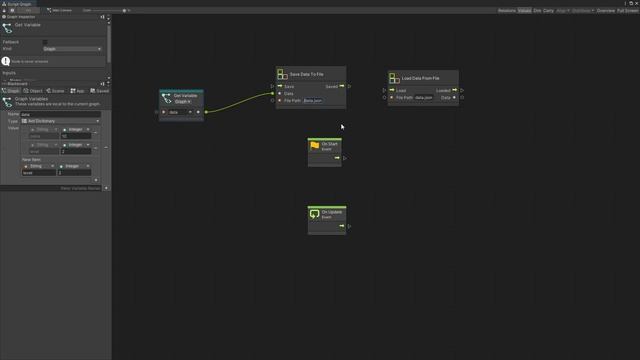The height and width of the screenshot is (360, 640).
Task: Select the Script Graph window tab
Action: [x=18, y=4]
